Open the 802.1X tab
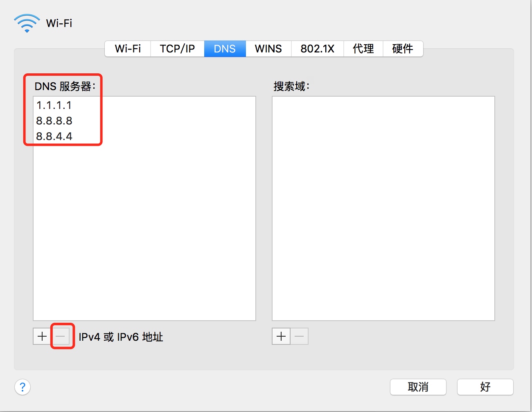The height and width of the screenshot is (412, 532). pos(317,49)
